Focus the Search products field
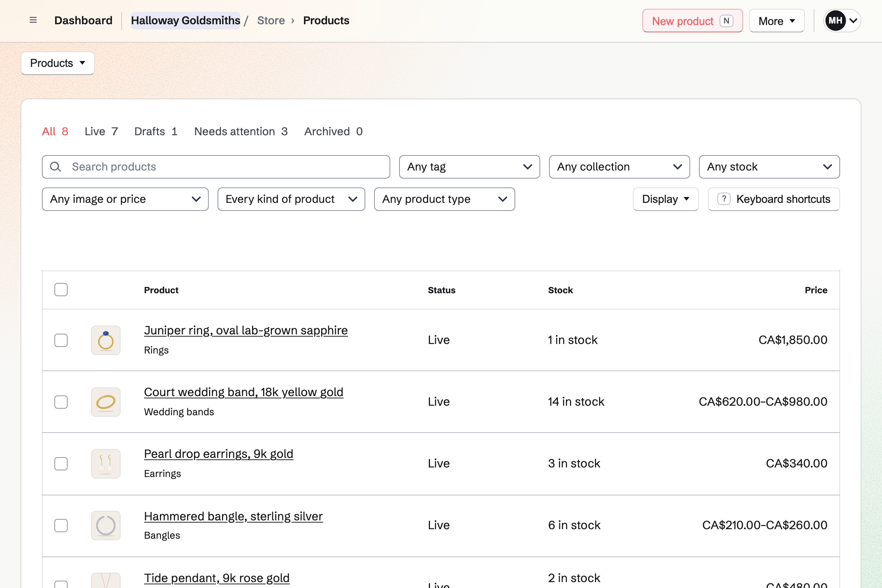The image size is (882, 588). [216, 167]
